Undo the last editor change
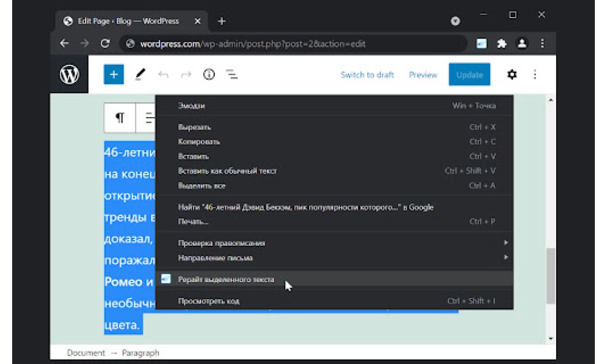This screenshot has height=364, width=607. [163, 75]
